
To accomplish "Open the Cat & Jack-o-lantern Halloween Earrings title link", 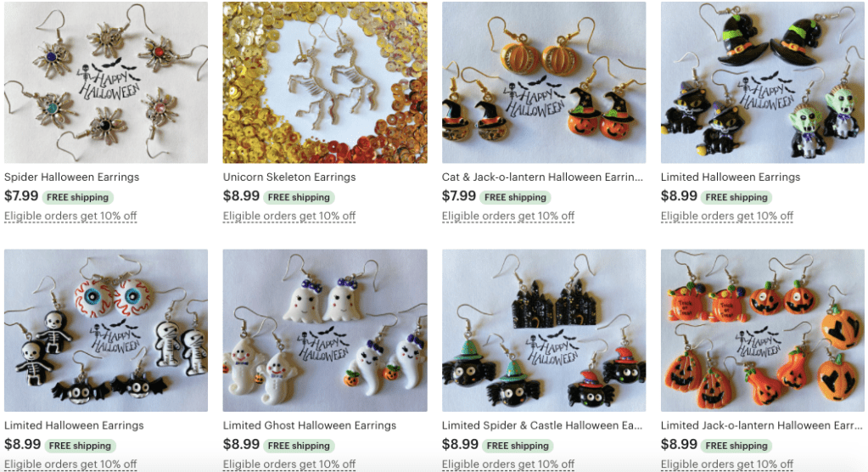I will click(542, 177).
